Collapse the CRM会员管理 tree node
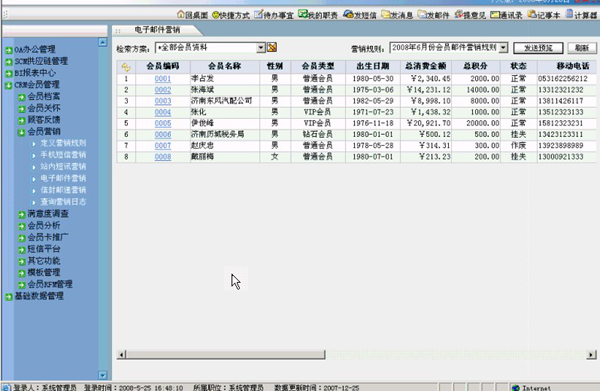Image resolution: width=600 pixels, height=391 pixels. pos(9,85)
